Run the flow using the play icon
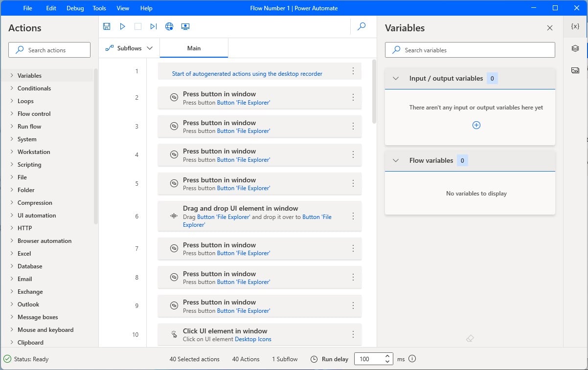588x370 pixels. pos(123,26)
